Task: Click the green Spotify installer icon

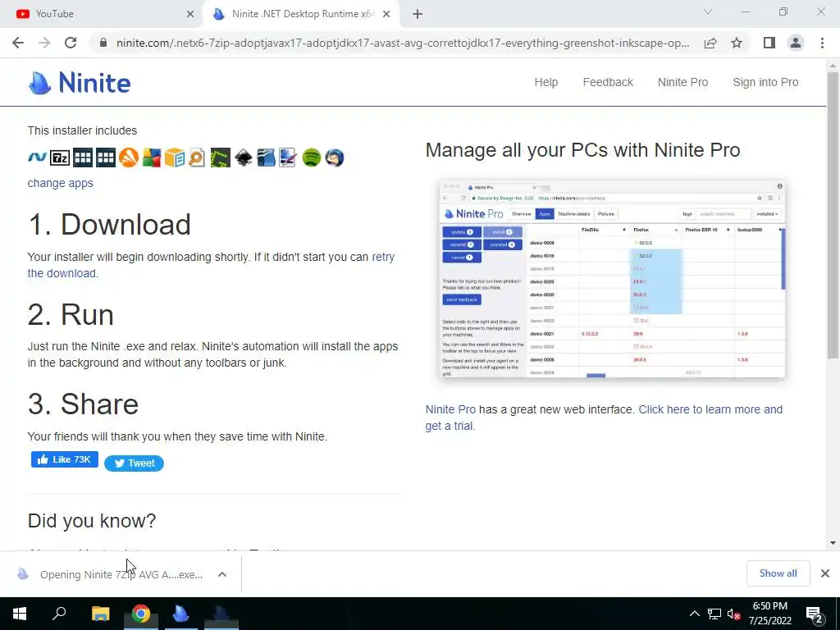Action: [x=311, y=157]
